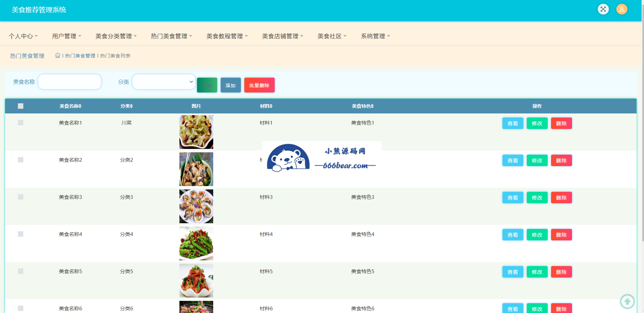Sort by 美食特色 column sort icon
The width and height of the screenshot is (644, 313).
click(x=372, y=106)
